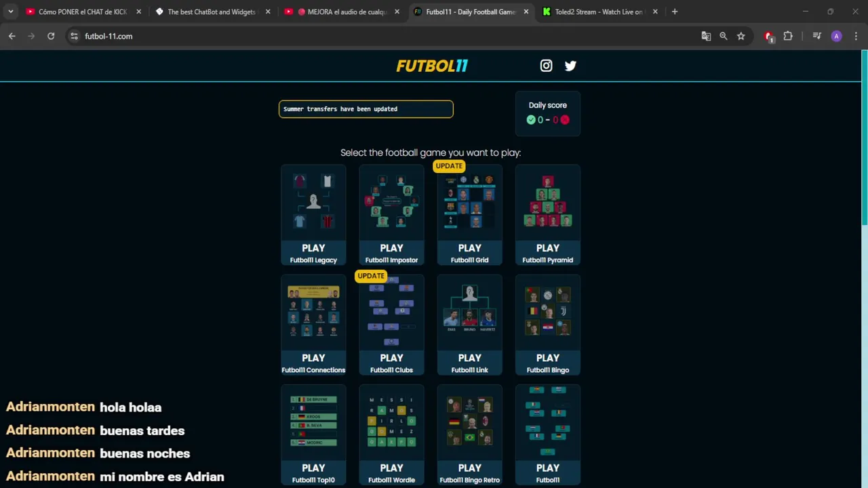Open the media control icon in toolbar
The height and width of the screenshot is (488, 868).
click(817, 36)
